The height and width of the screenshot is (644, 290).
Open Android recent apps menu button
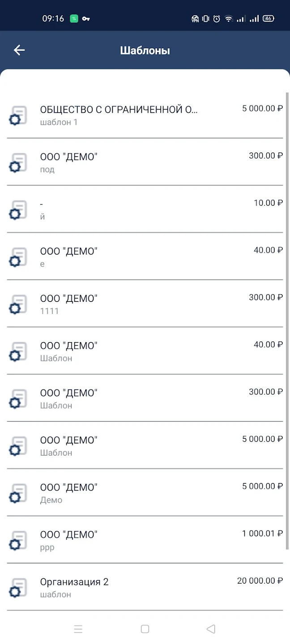point(78,629)
